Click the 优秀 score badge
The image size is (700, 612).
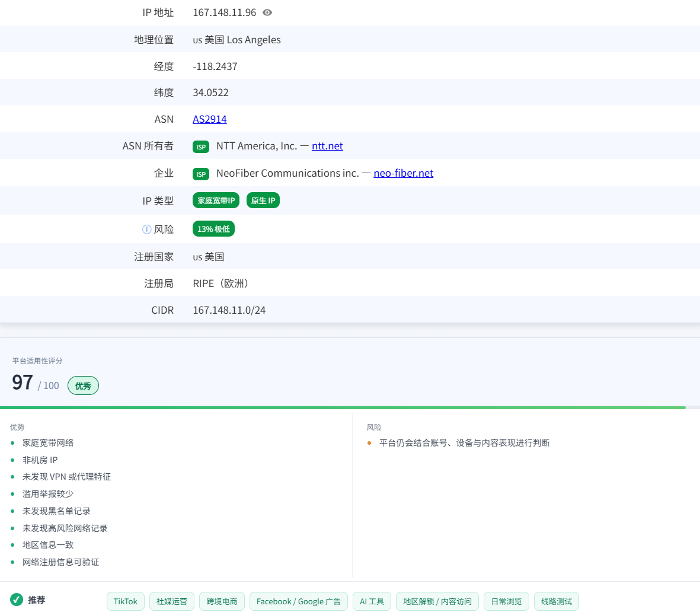(83, 385)
